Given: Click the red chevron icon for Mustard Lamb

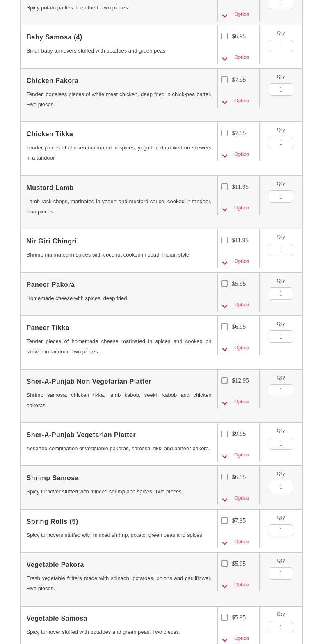Looking at the screenshot, I should click(x=224, y=210).
